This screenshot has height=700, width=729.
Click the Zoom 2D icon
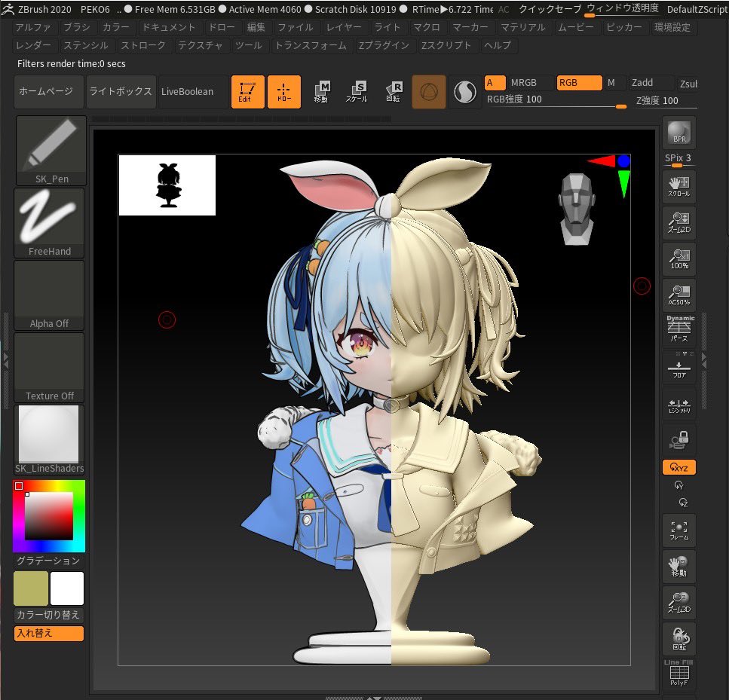click(x=678, y=223)
